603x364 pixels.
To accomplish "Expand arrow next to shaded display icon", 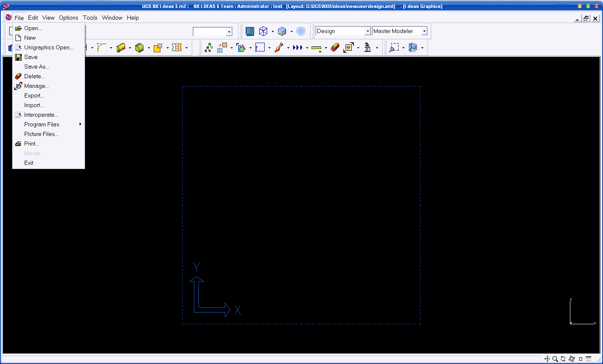I will (291, 31).
